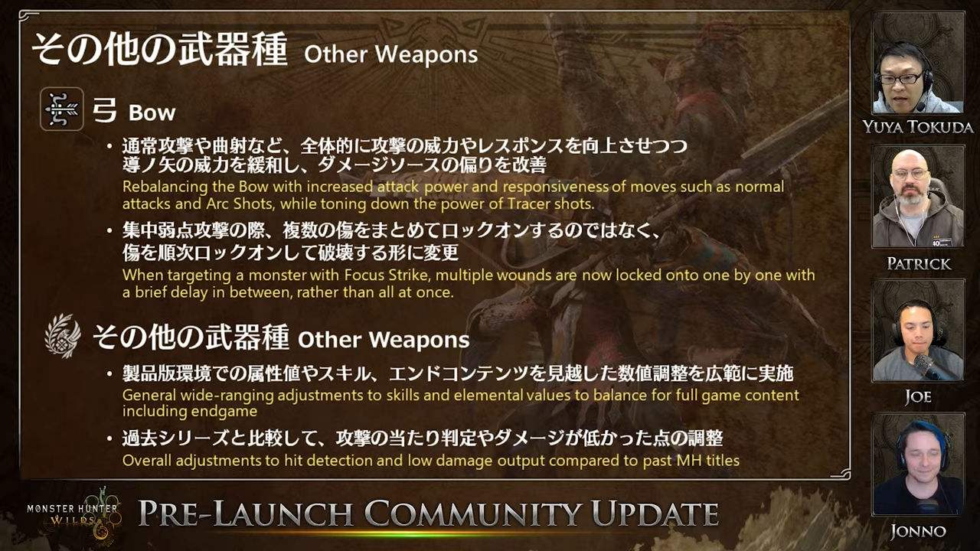Select Jonno's webcam thumbnail

coord(918,464)
